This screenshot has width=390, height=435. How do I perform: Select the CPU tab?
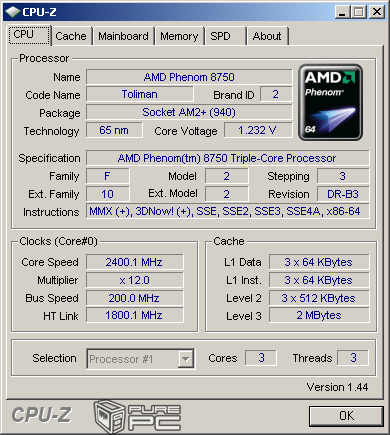[x=29, y=35]
